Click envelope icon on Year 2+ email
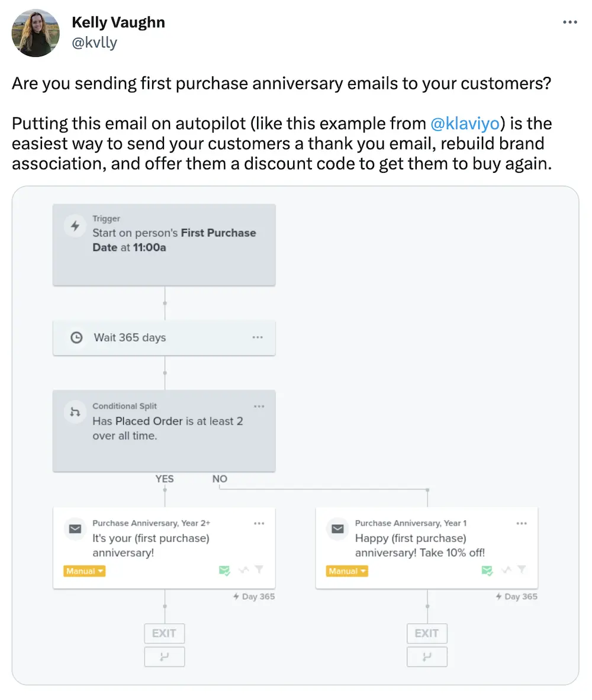The image size is (592, 700). click(75, 529)
